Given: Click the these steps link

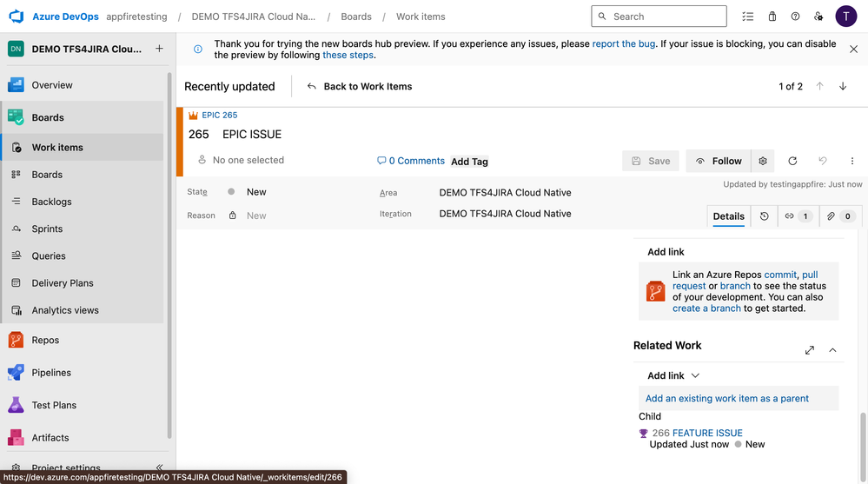Looking at the screenshot, I should [348, 55].
